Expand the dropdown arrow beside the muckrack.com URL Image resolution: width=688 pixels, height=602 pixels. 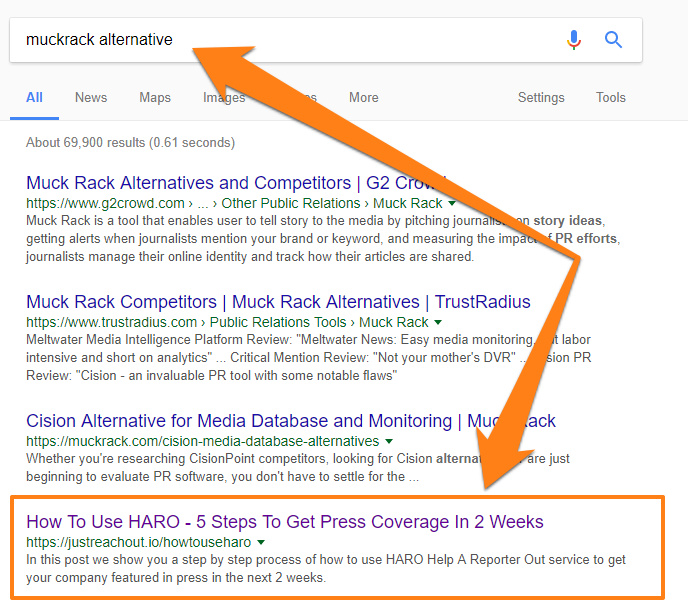click(389, 441)
